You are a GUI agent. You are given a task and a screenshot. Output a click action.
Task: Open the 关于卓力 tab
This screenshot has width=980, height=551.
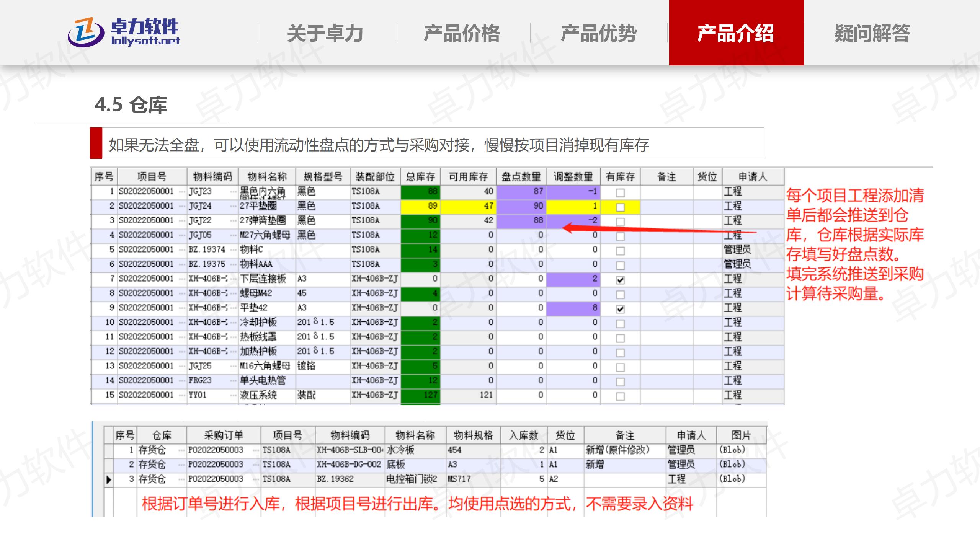325,33
